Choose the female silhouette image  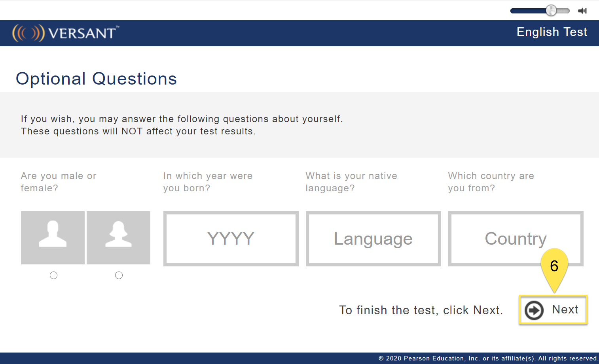pyautogui.click(x=118, y=238)
